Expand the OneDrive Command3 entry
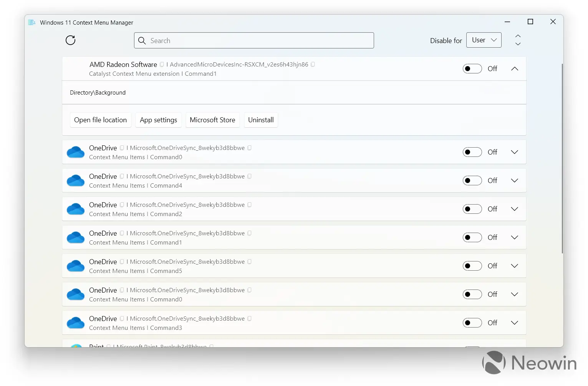 515,323
